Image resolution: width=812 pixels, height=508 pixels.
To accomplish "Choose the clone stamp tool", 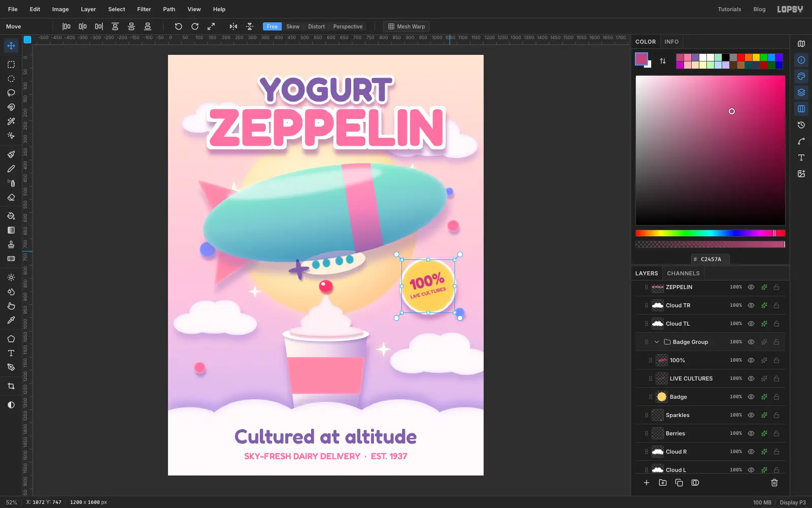I will (x=11, y=244).
